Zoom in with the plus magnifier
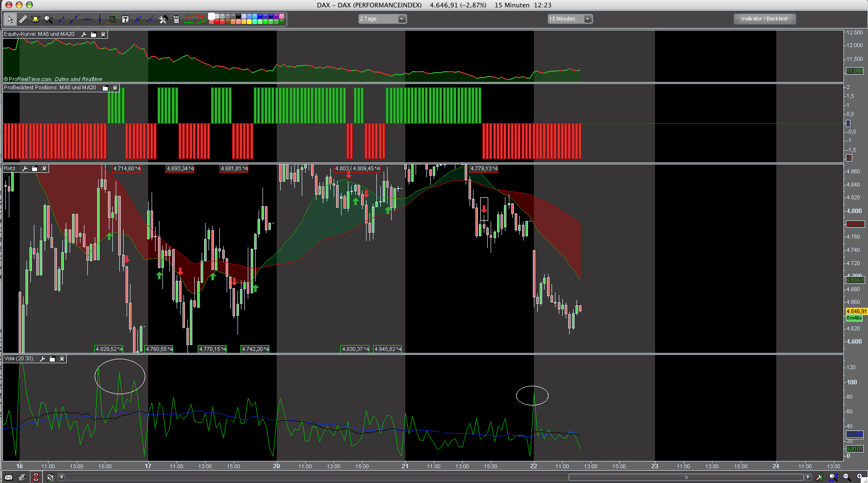Screen dimensions: 868x483 (x=860, y=477)
